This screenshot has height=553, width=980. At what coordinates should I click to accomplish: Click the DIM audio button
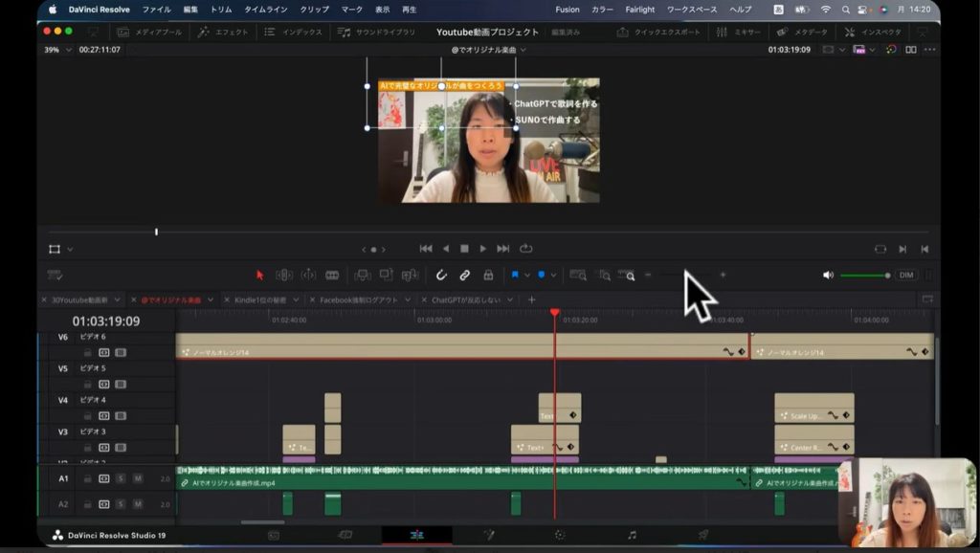pos(905,275)
